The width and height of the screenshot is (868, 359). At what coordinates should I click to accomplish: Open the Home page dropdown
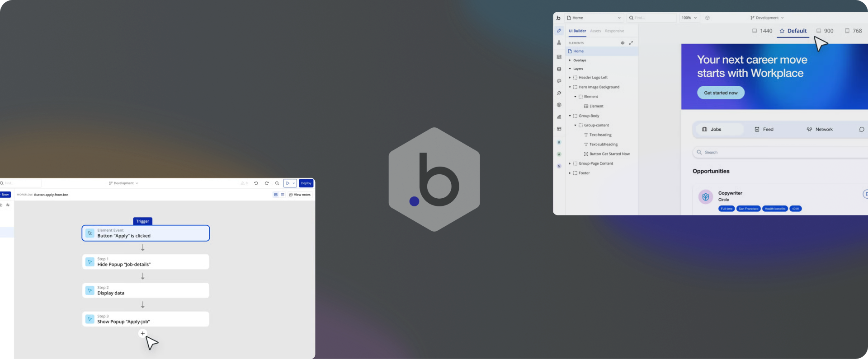(594, 18)
